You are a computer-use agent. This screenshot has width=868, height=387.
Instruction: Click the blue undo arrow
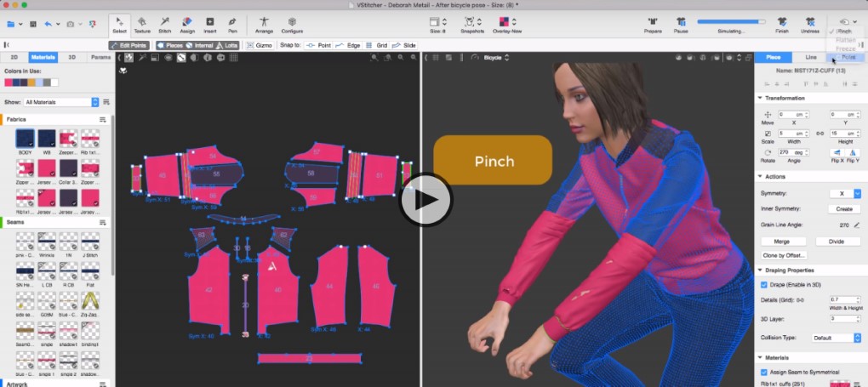click(48, 25)
